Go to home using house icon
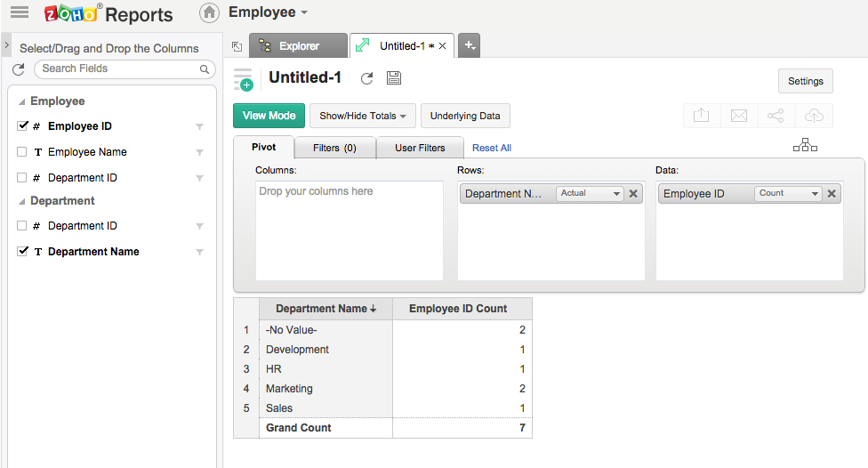 click(x=209, y=12)
